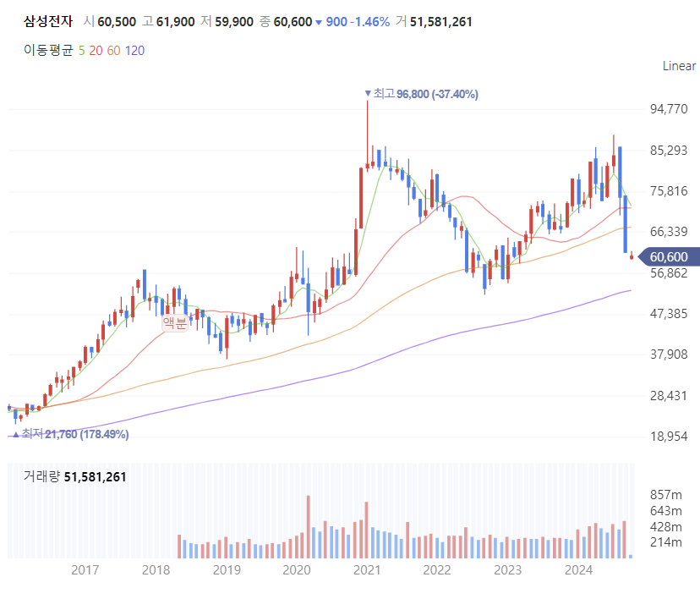This screenshot has width=700, height=599.
Task: Click the 2020 year axis label
Action: [x=297, y=570]
